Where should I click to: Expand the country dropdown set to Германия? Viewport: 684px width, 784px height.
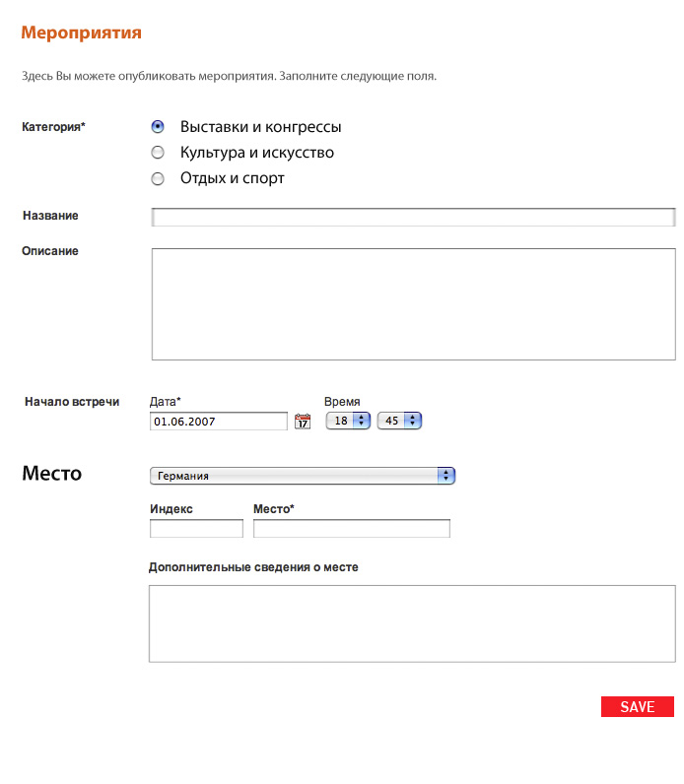(x=302, y=476)
